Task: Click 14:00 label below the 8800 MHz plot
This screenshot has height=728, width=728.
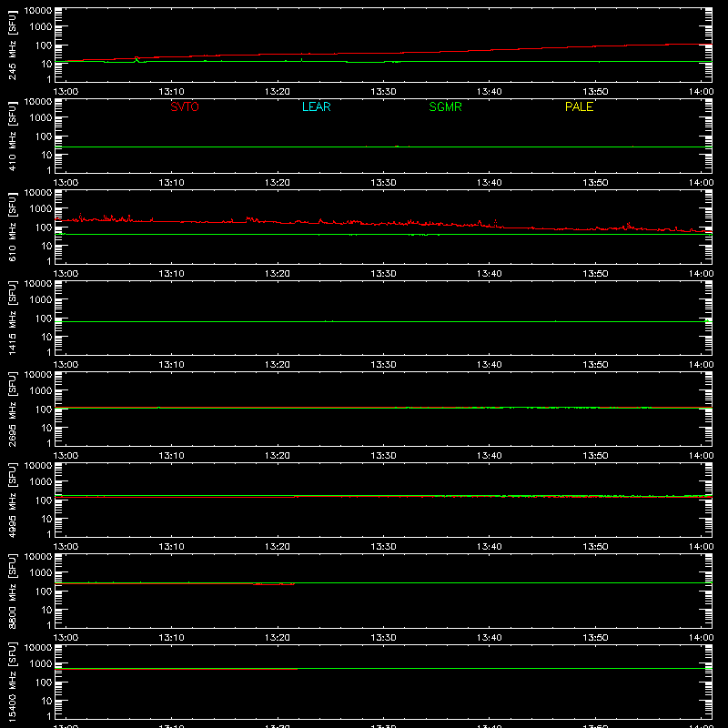Action: pos(701,638)
